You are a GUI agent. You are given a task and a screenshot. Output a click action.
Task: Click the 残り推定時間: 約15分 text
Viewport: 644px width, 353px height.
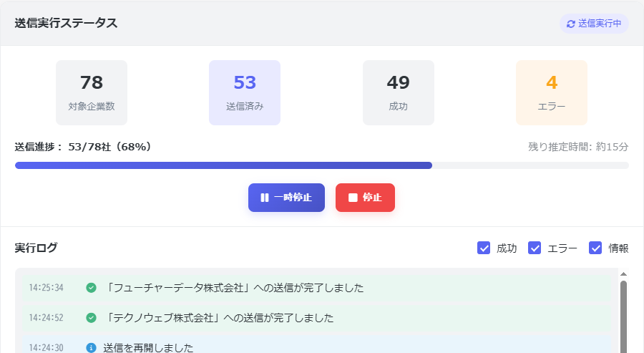coord(578,147)
